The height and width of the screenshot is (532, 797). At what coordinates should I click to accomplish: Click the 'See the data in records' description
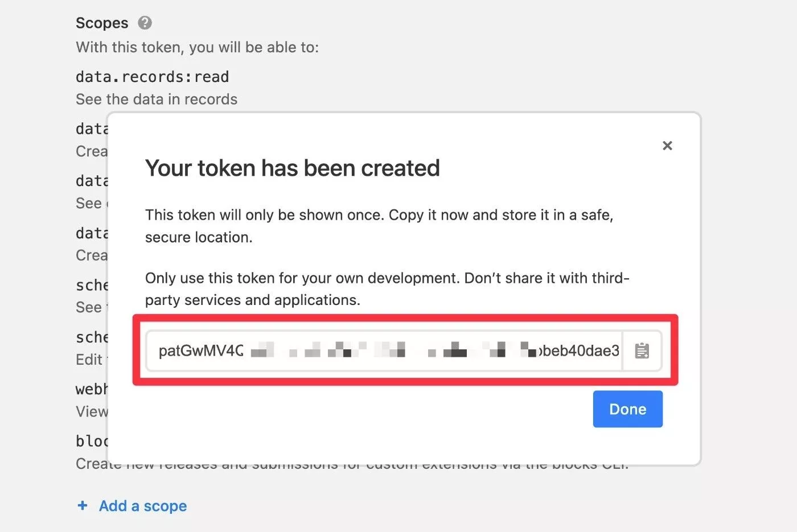point(157,99)
